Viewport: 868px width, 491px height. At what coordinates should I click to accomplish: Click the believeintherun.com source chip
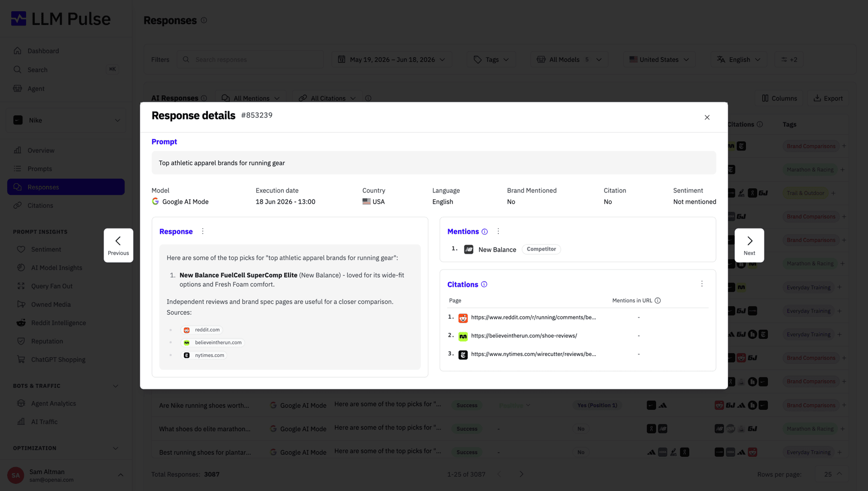213,342
